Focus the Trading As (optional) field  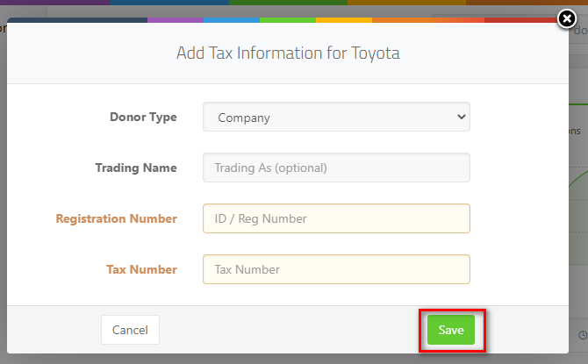(x=336, y=168)
